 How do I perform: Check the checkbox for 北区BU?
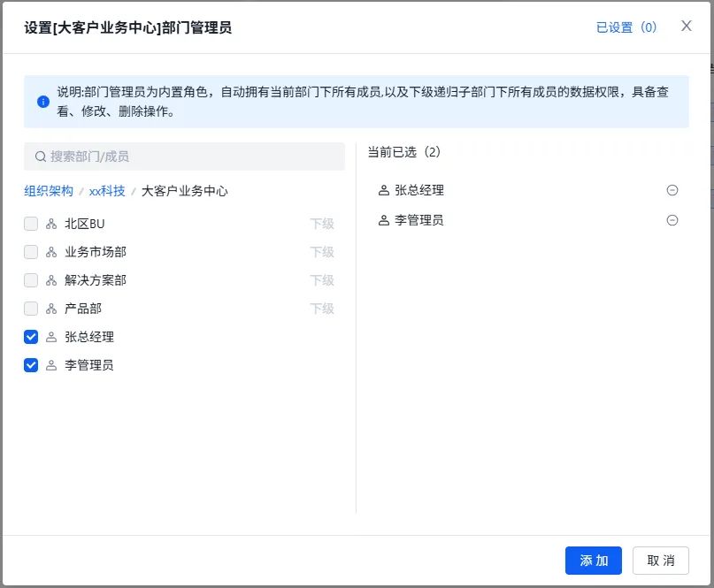pyautogui.click(x=31, y=224)
